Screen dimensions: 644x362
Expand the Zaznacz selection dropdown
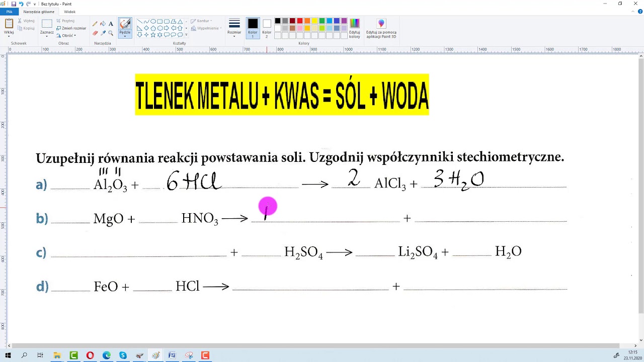tap(47, 36)
